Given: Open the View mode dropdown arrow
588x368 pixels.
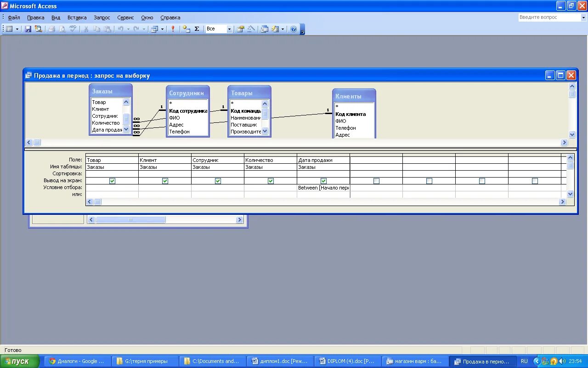Looking at the screenshot, I should 17,29.
